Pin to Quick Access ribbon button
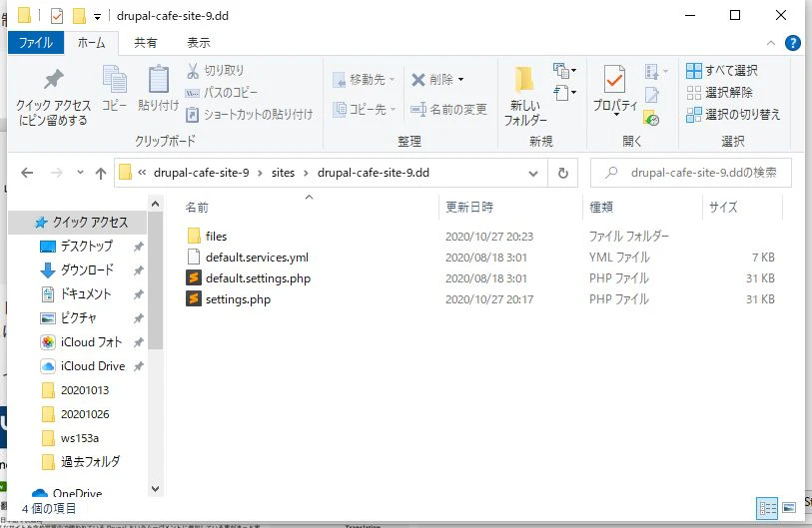Image resolution: width=812 pixels, height=528 pixels. click(x=53, y=96)
